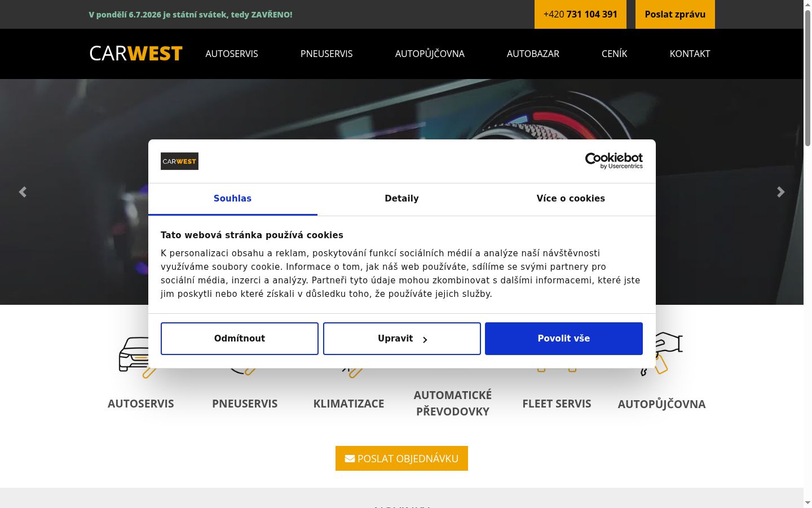
Task: Open the Cookiebot by Usercentrics logo link
Action: point(614,161)
